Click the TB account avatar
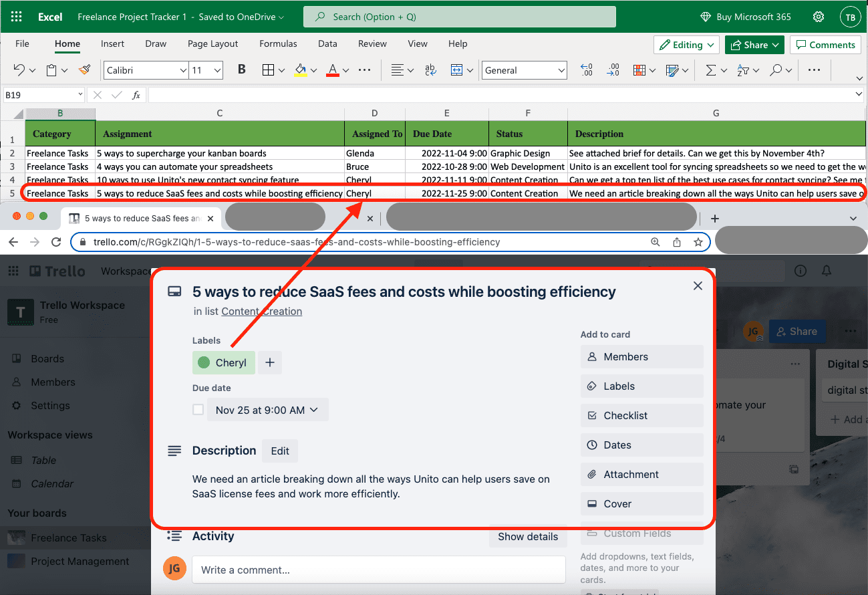This screenshot has width=868, height=595. [849, 17]
